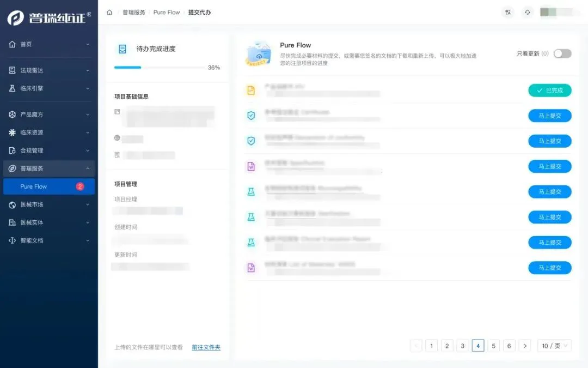Image resolution: width=588 pixels, height=368 pixels.
Task: Click 马上提交 for Biocompatibility row
Action: (550, 192)
